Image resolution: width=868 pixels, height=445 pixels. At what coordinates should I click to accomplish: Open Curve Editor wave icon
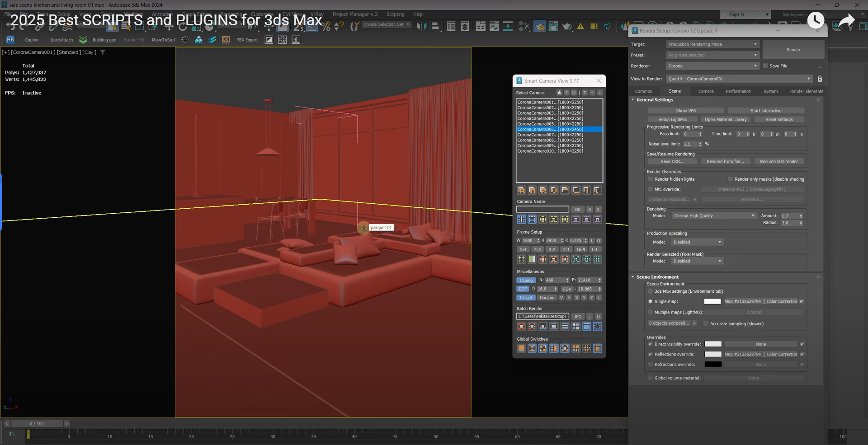[x=494, y=27]
